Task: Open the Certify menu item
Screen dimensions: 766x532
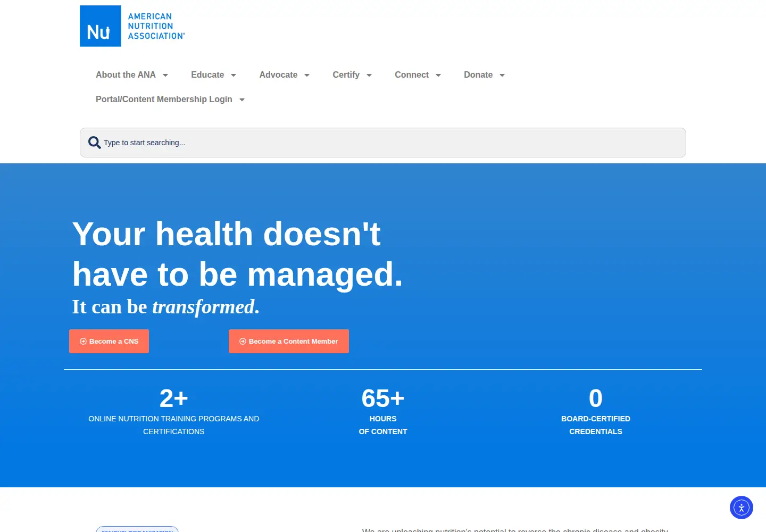Action: pos(346,75)
